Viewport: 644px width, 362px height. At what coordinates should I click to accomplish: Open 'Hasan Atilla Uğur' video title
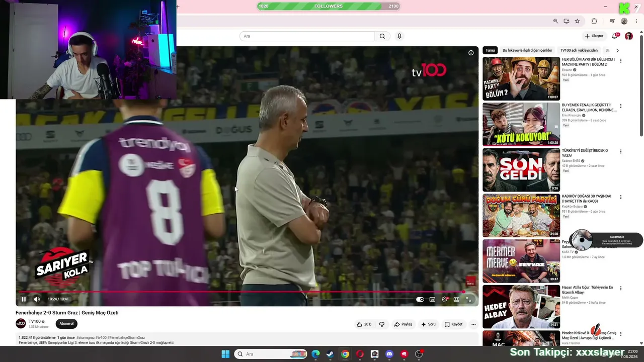(x=588, y=290)
